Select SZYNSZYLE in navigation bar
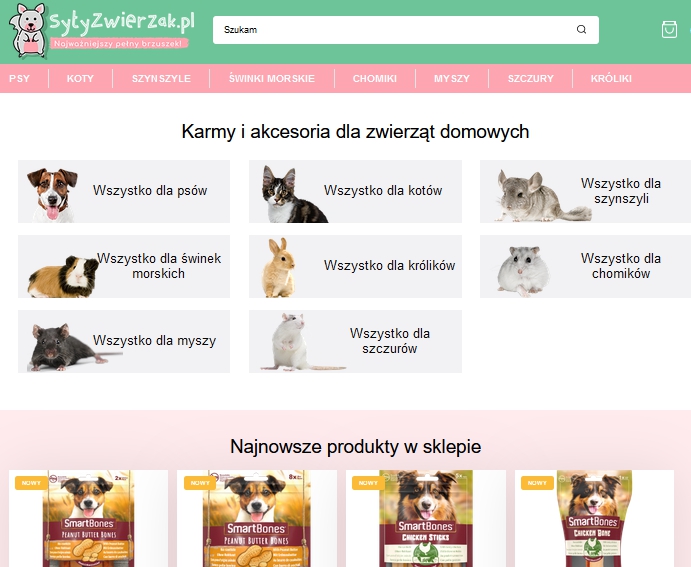This screenshot has height=567, width=691. point(161,78)
